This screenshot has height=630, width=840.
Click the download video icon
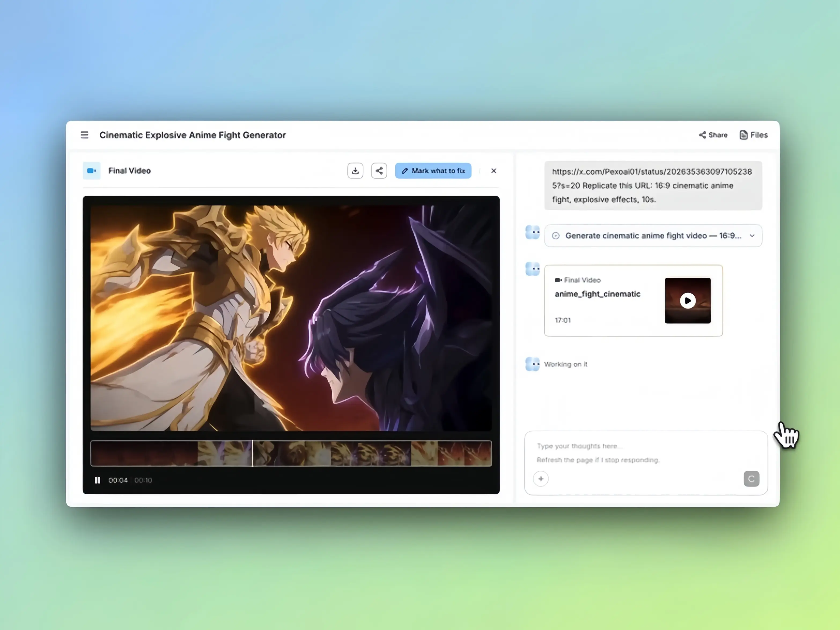click(355, 171)
